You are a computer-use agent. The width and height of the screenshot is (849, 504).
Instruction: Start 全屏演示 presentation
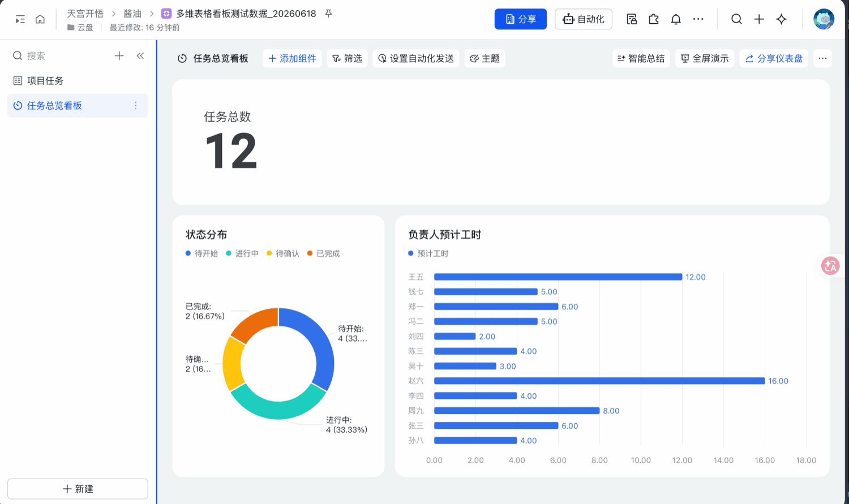click(705, 58)
